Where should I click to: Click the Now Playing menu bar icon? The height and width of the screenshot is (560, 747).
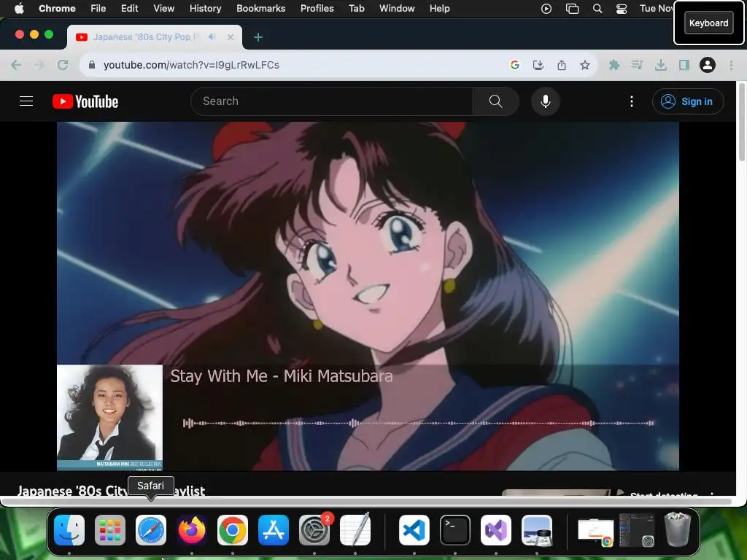tap(546, 8)
